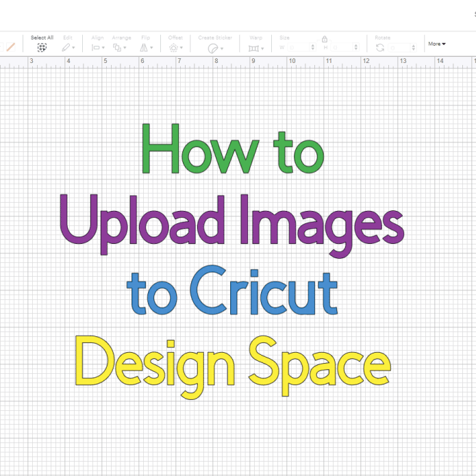Click the Create Sticker icon
Image resolution: width=476 pixels, height=476 pixels.
213,48
